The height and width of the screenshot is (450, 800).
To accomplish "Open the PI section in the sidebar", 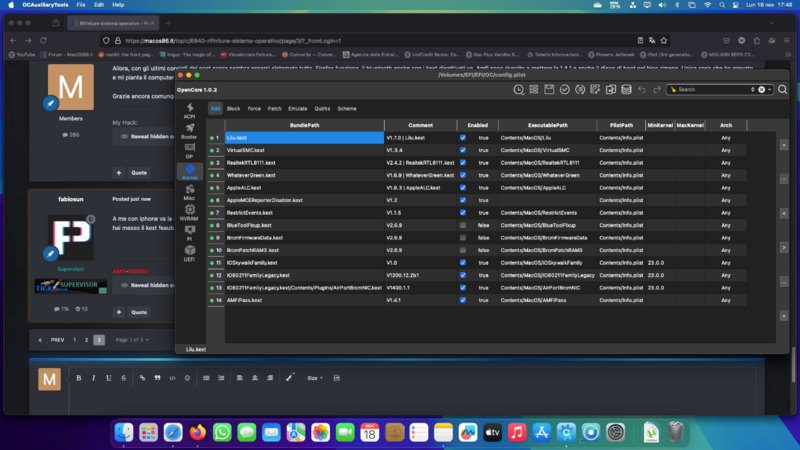I will click(x=189, y=233).
